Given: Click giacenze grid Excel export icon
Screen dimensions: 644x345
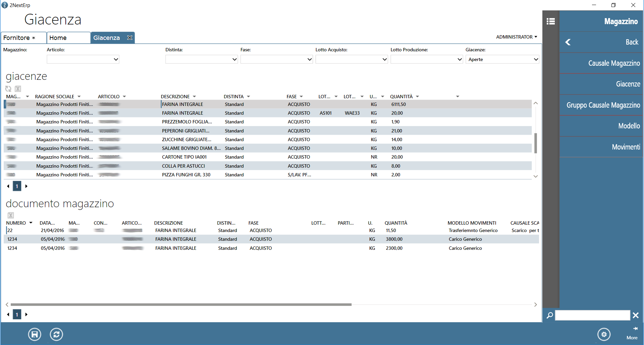Looking at the screenshot, I should [18, 89].
